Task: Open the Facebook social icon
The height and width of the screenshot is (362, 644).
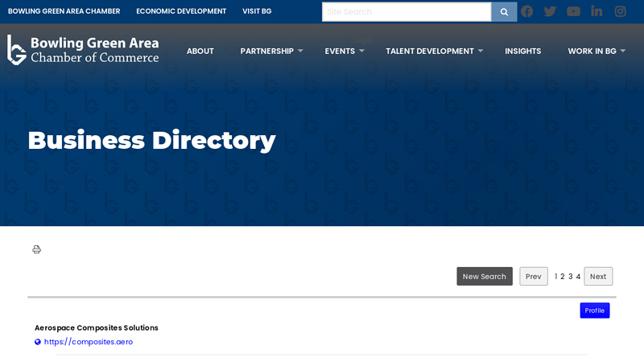Action: point(527,11)
